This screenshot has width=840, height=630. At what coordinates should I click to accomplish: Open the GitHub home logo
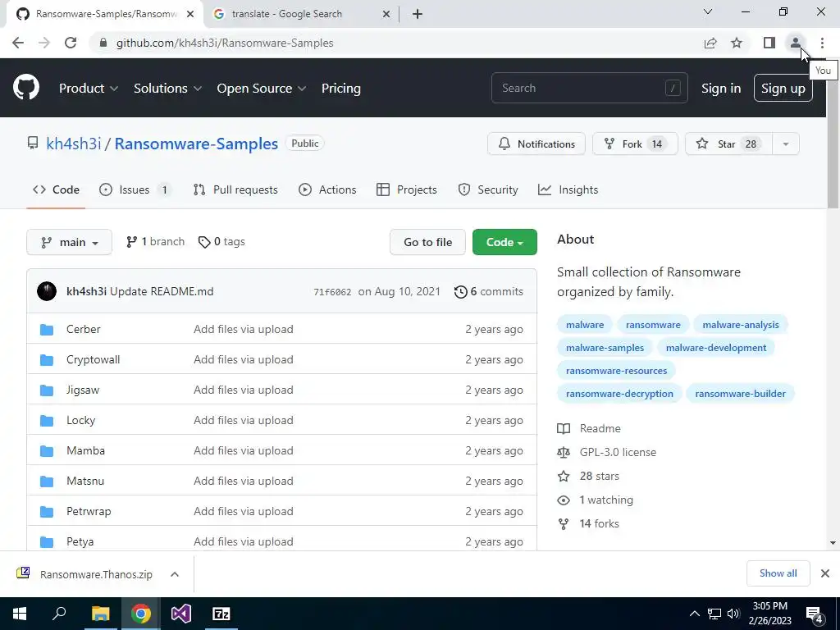26,88
